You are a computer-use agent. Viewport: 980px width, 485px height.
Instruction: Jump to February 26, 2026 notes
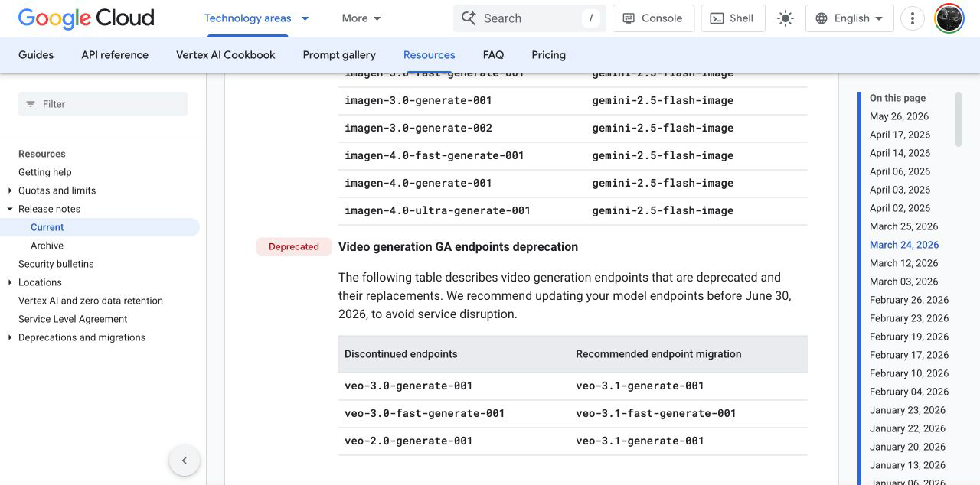910,300
